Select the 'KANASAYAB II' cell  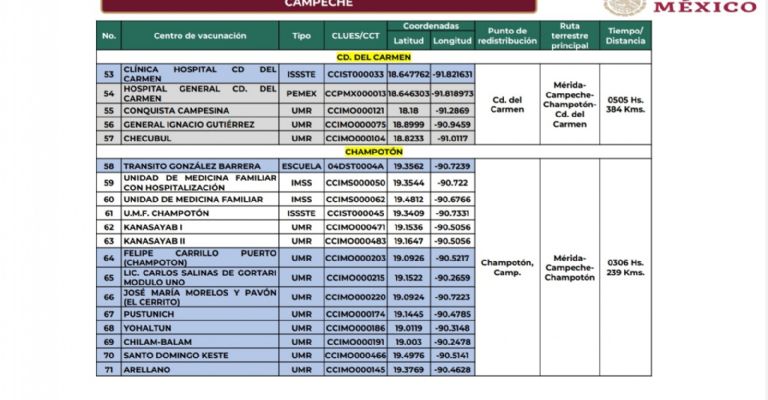click(x=200, y=241)
